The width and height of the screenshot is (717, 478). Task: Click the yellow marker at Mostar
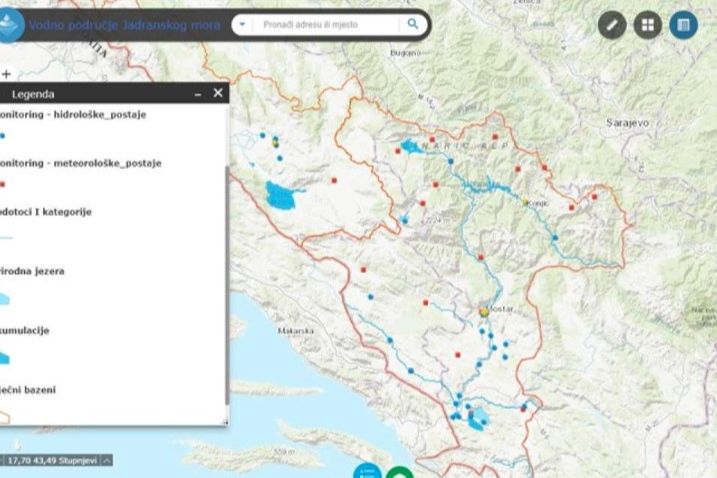tap(484, 312)
